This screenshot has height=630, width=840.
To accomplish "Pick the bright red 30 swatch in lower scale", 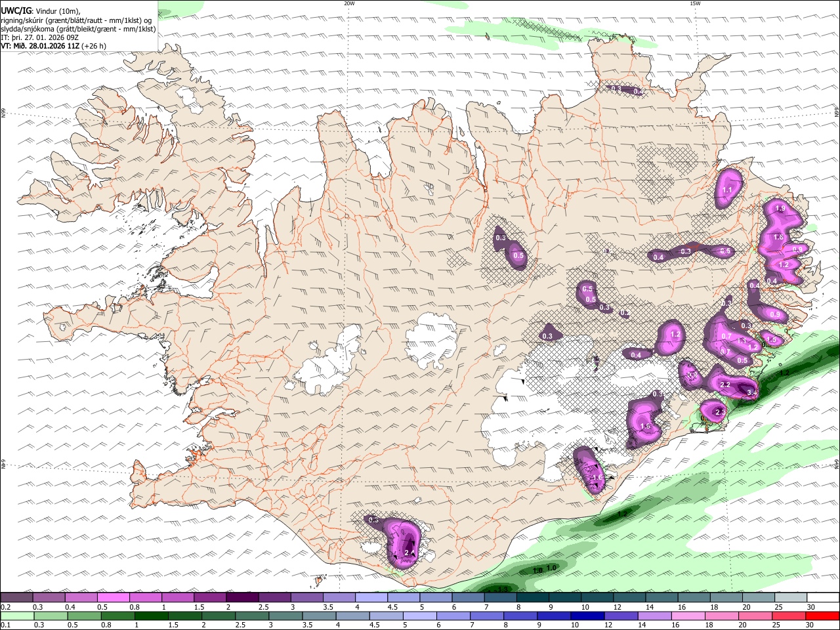I will [x=822, y=616].
